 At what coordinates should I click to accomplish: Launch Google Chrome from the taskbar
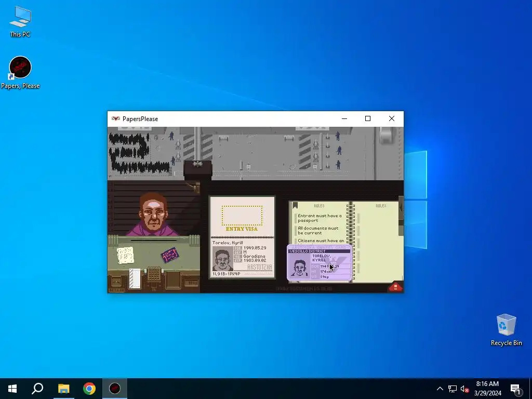coord(89,389)
